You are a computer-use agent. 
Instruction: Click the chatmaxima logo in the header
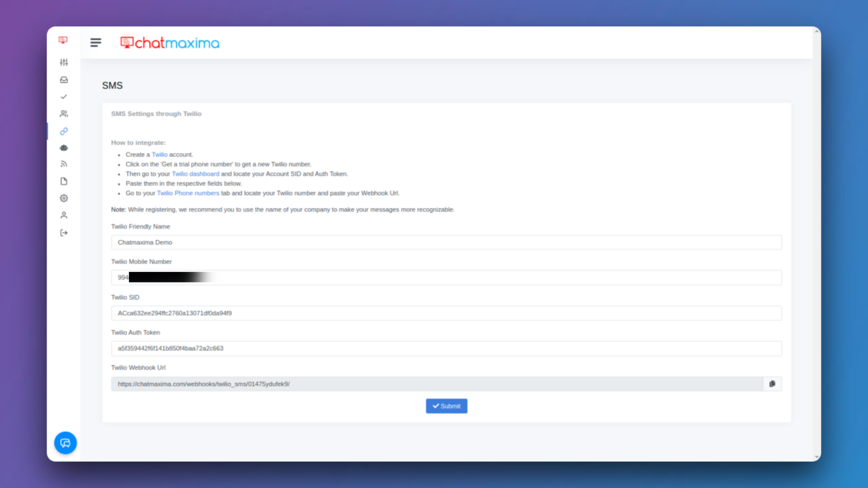pos(170,43)
